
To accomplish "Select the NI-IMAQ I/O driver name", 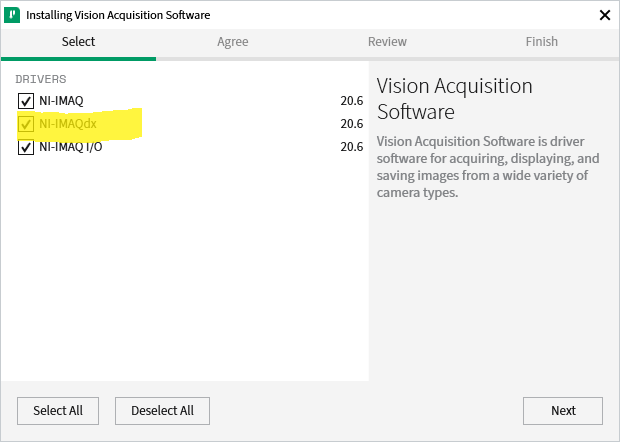I will (70, 147).
